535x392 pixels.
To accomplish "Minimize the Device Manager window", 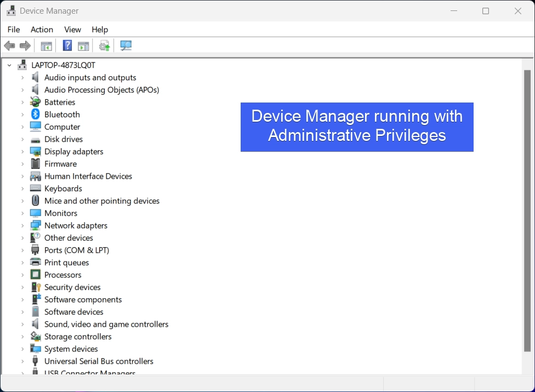I will 454,11.
